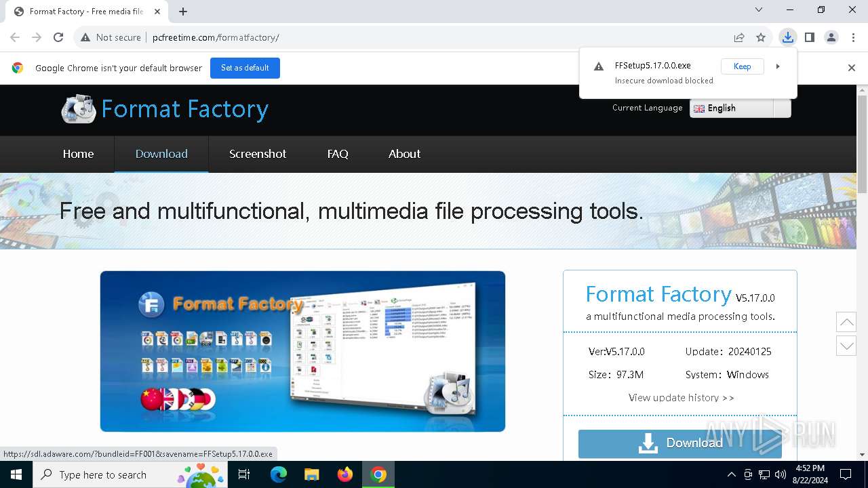Screen dimensions: 868x488
Task: Click the Not secure warning icon
Action: coord(85,37)
